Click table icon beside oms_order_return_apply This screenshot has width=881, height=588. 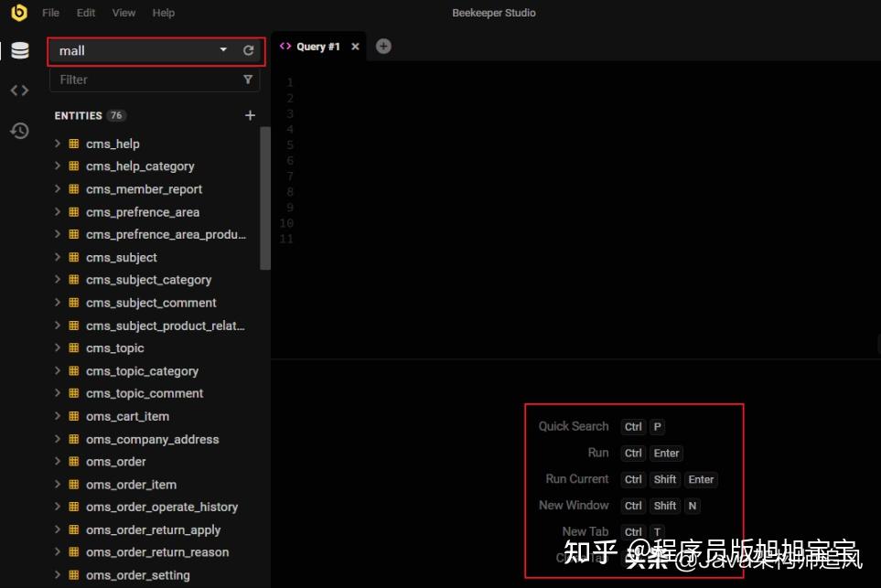point(73,529)
